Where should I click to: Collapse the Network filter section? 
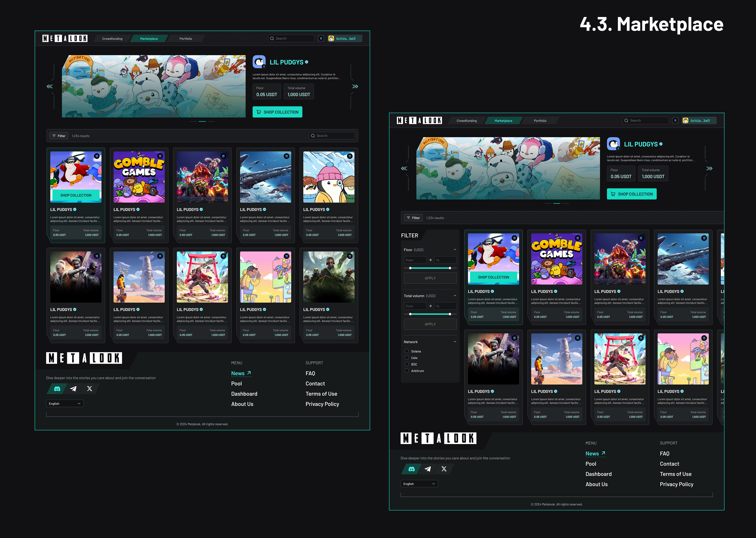(x=455, y=342)
